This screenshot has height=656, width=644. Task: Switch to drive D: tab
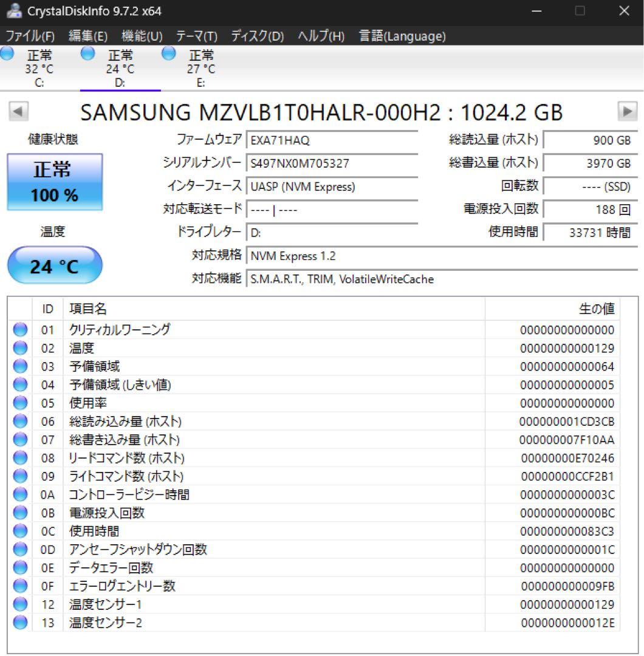tap(122, 67)
